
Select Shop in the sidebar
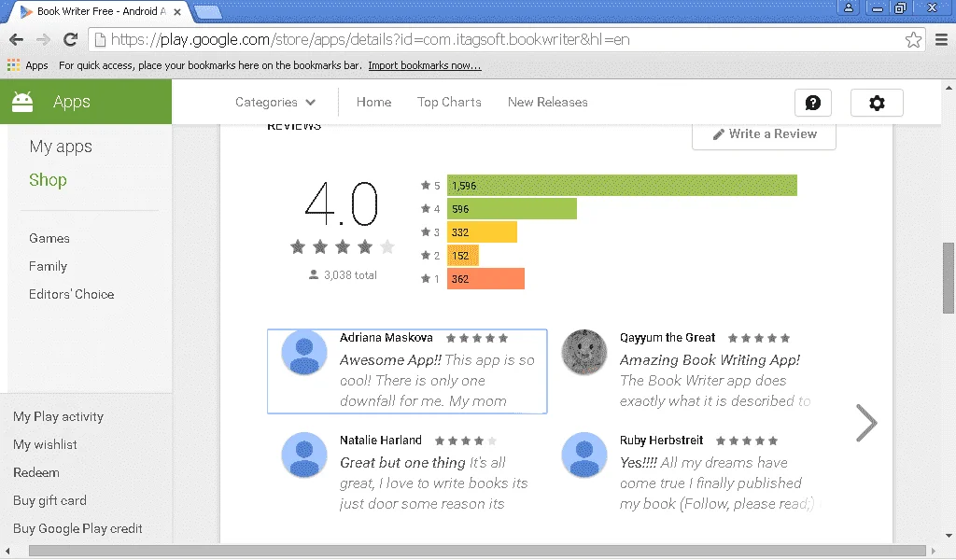49,180
